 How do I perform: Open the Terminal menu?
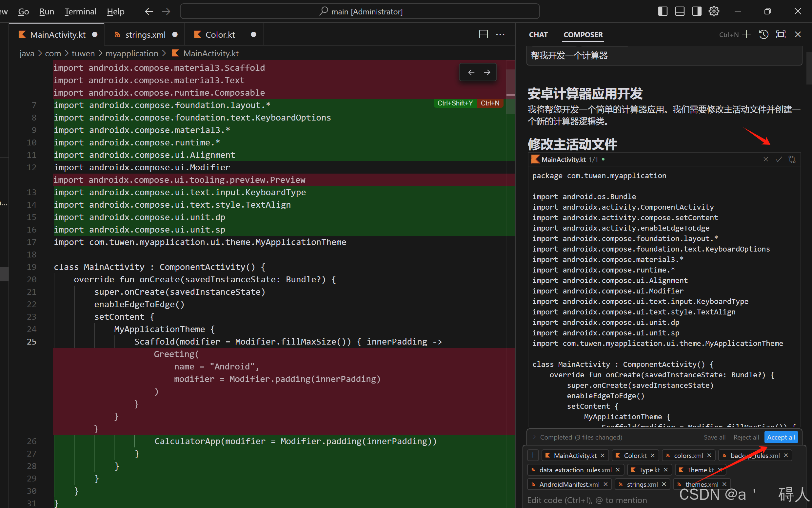[x=80, y=12]
